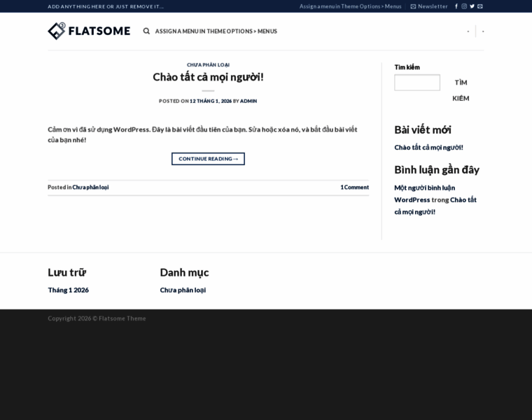Image resolution: width=532 pixels, height=420 pixels.
Task: Open footer category 'Chưa phân loại' under Danh mục
Action: pos(183,290)
